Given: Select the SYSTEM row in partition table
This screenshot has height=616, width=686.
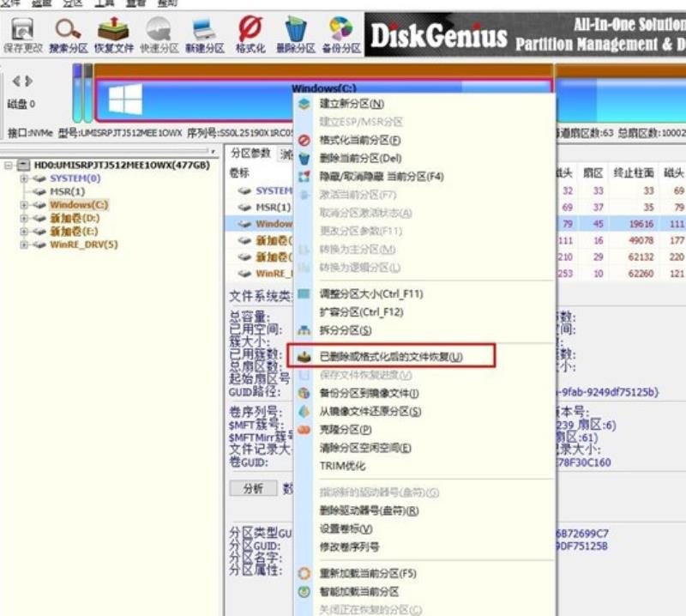Looking at the screenshot, I should point(274,190).
